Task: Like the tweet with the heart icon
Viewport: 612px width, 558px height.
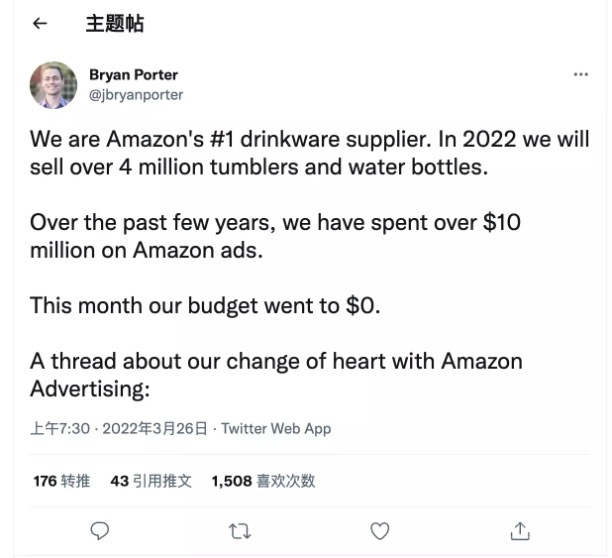Action: (380, 530)
